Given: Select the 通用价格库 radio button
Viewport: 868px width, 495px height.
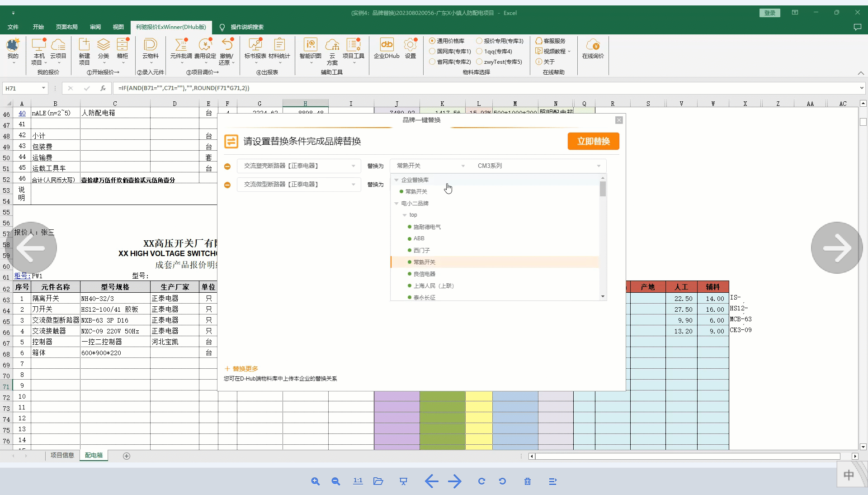Looking at the screenshot, I should [x=432, y=41].
